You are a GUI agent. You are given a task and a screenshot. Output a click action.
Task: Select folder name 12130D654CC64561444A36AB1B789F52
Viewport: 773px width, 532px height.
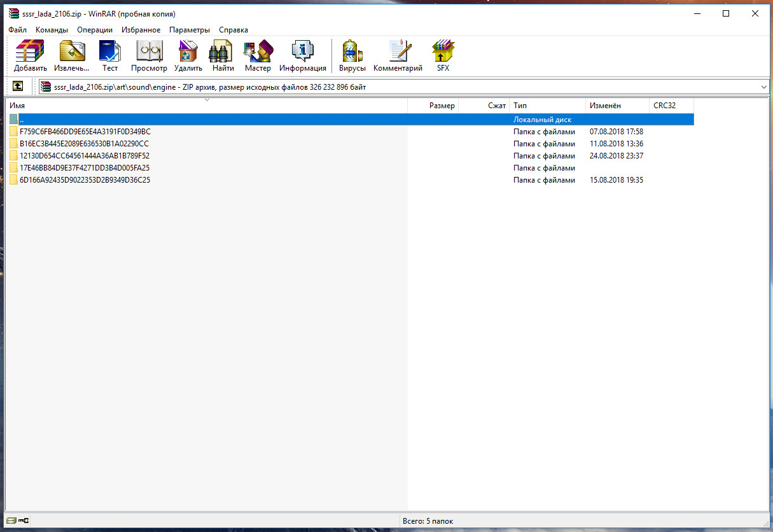point(85,156)
